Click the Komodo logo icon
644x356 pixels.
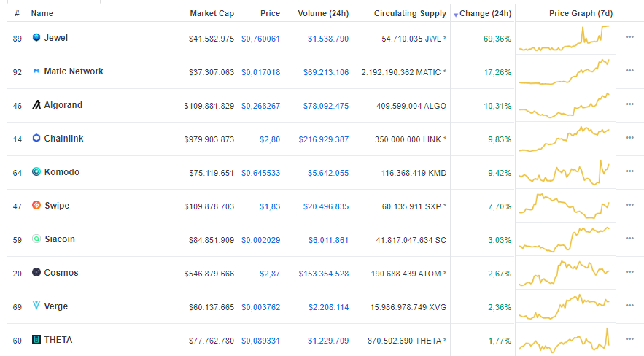(36, 171)
